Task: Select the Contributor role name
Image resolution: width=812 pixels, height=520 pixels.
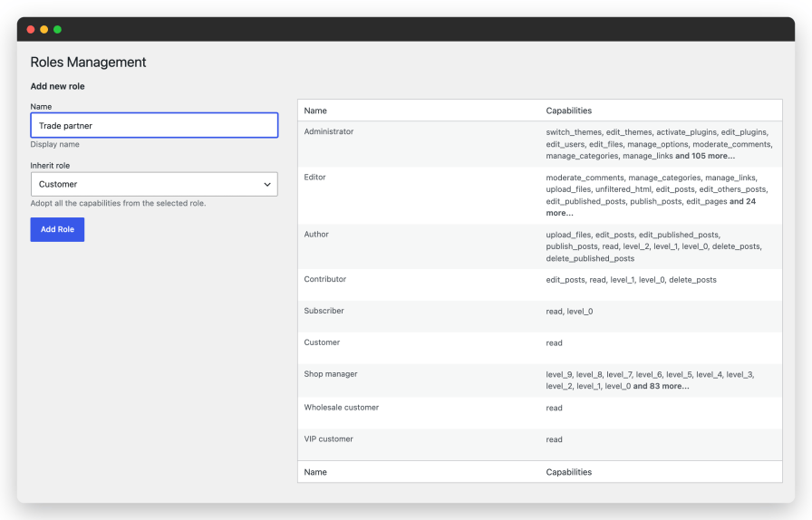Action: [x=325, y=279]
